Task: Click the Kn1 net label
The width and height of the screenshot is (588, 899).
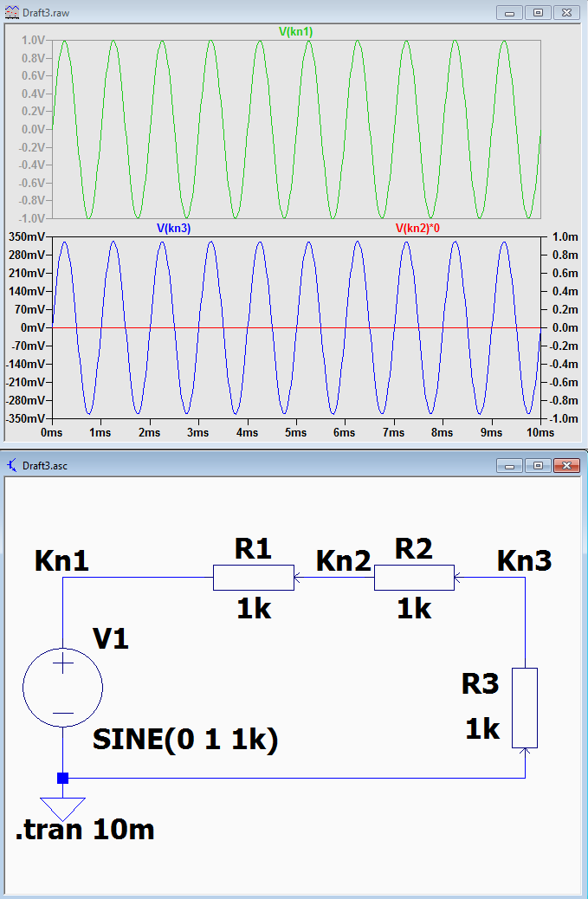Action: 61,560
